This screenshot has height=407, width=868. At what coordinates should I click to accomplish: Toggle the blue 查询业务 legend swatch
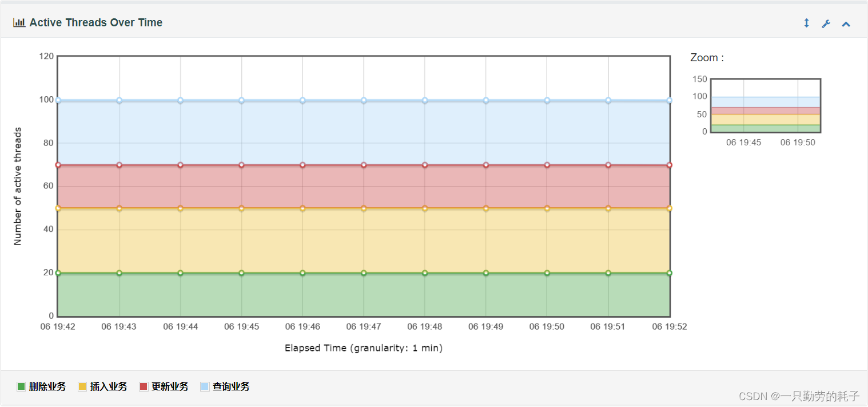pyautogui.click(x=205, y=387)
